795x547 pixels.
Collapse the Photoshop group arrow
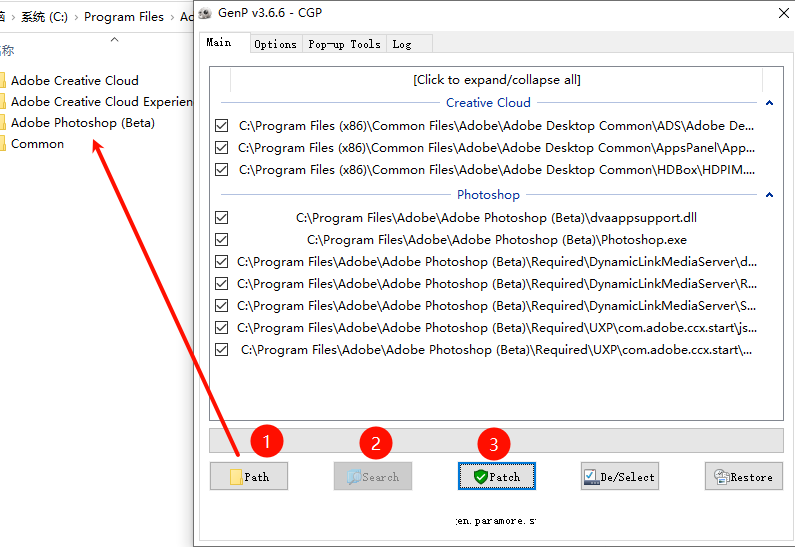pyautogui.click(x=769, y=195)
